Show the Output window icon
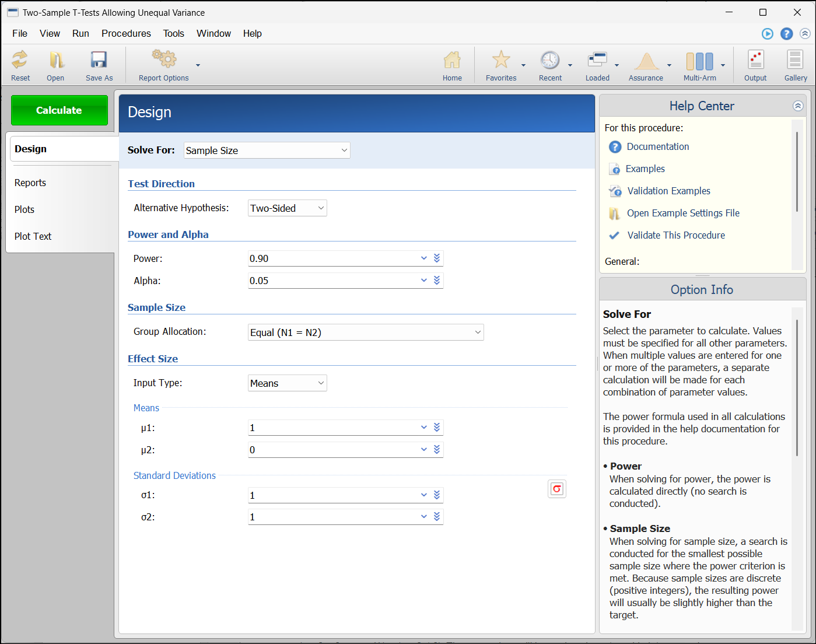This screenshot has width=816, height=644. click(x=755, y=65)
